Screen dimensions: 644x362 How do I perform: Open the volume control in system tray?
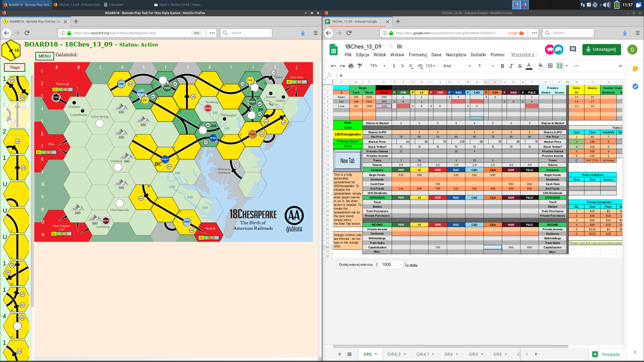coord(607,5)
